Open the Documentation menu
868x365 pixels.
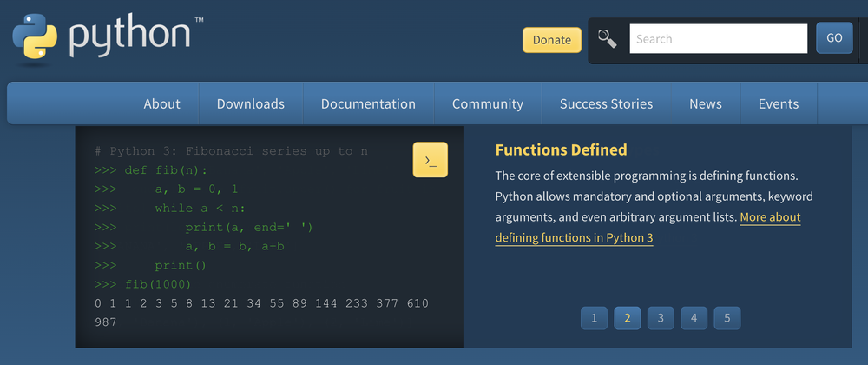pos(368,103)
